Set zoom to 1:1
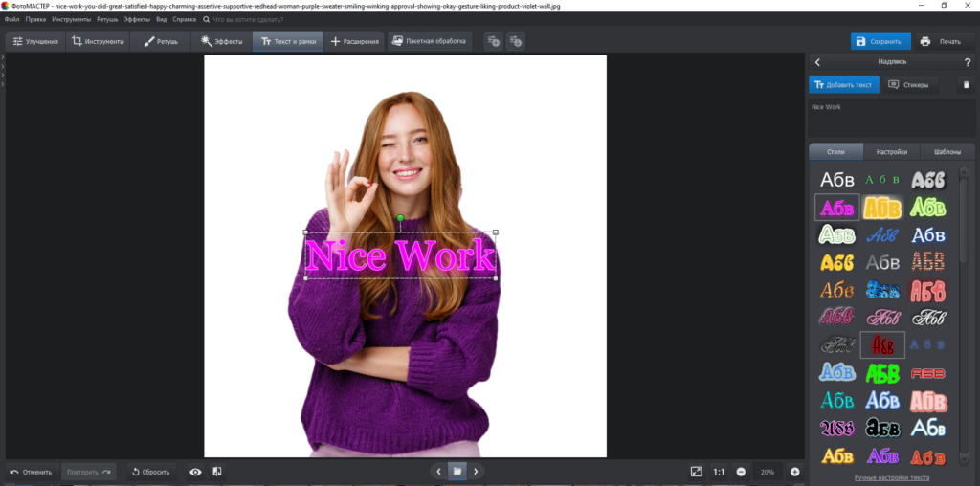 pos(719,472)
